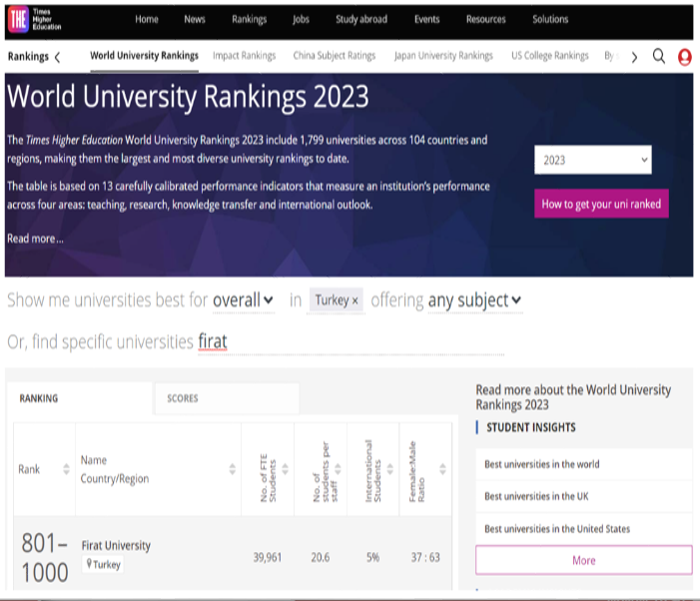Click the Turkey location pin tag

tap(103, 564)
